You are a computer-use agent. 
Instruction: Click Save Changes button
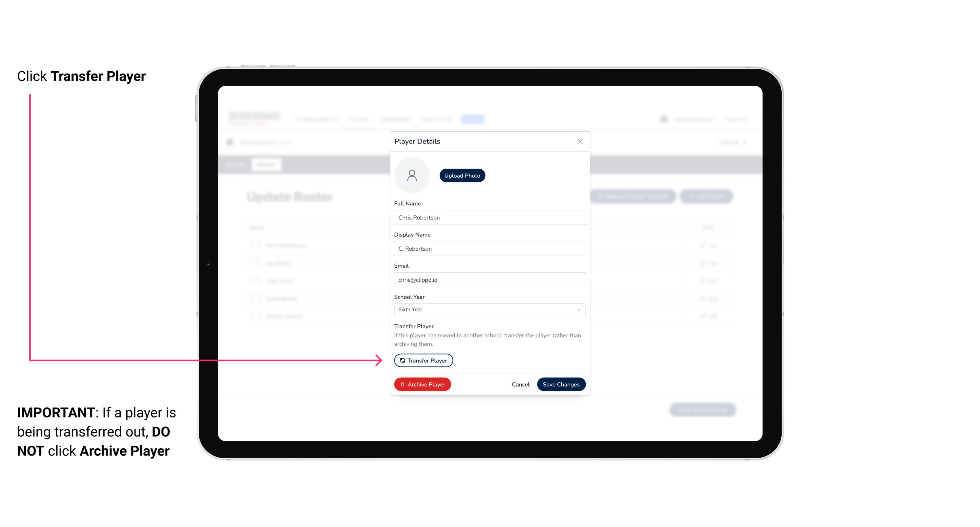[561, 383]
